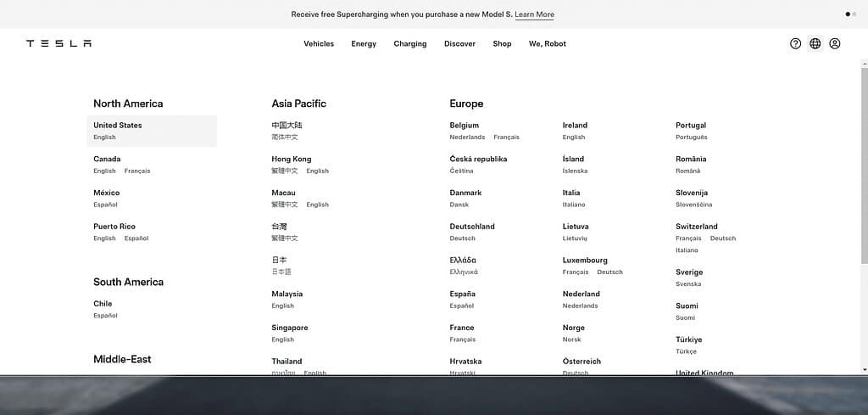
Task: Click the Tesla logo
Action: (x=58, y=44)
